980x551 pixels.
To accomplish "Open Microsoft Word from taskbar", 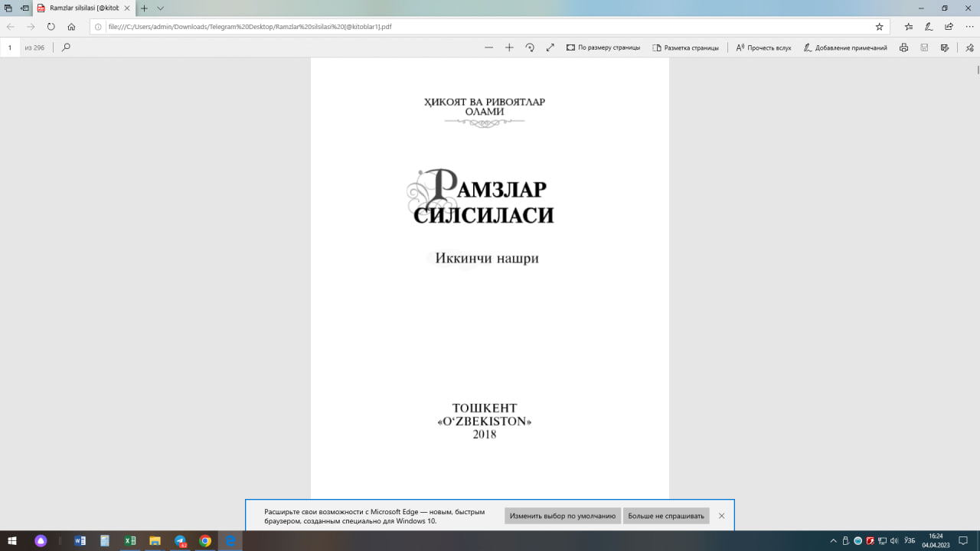I will (x=80, y=541).
